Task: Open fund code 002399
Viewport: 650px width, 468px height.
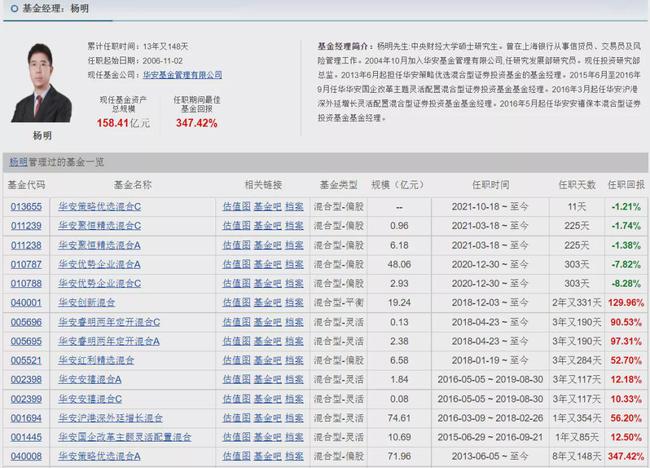Action: pos(26,399)
